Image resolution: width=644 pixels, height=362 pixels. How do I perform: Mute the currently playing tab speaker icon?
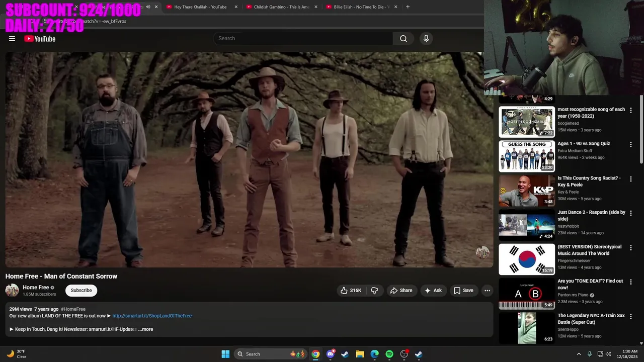[148, 7]
